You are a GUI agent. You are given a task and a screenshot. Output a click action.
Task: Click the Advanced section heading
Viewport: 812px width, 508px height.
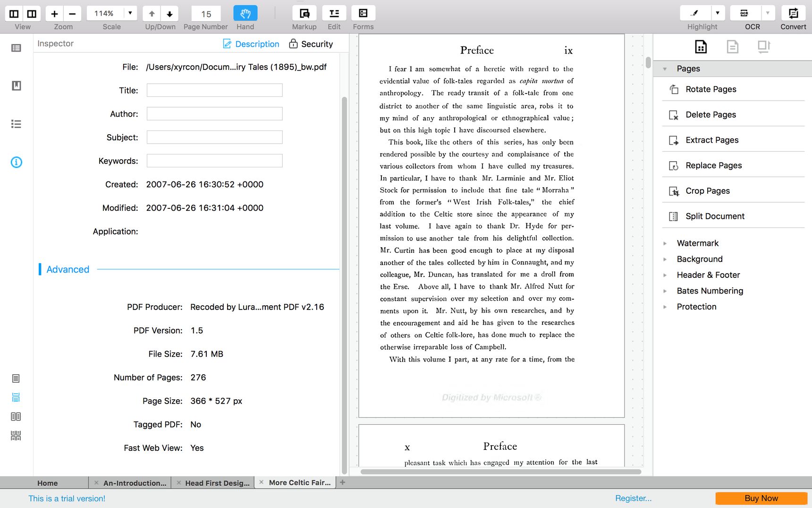pyautogui.click(x=68, y=269)
